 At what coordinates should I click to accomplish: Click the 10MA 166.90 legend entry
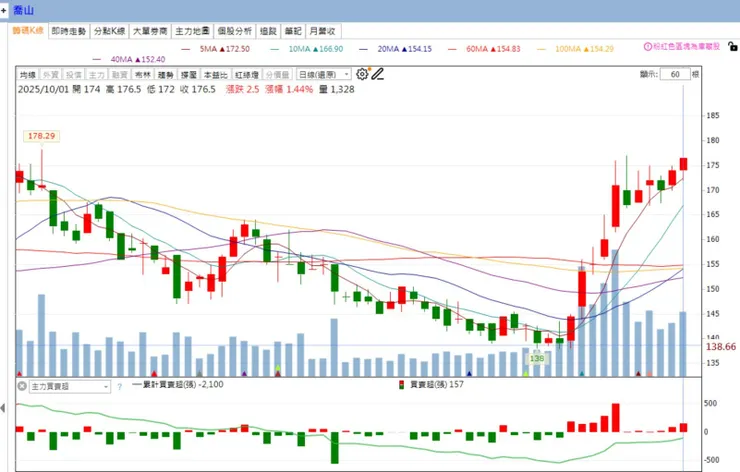[307, 49]
